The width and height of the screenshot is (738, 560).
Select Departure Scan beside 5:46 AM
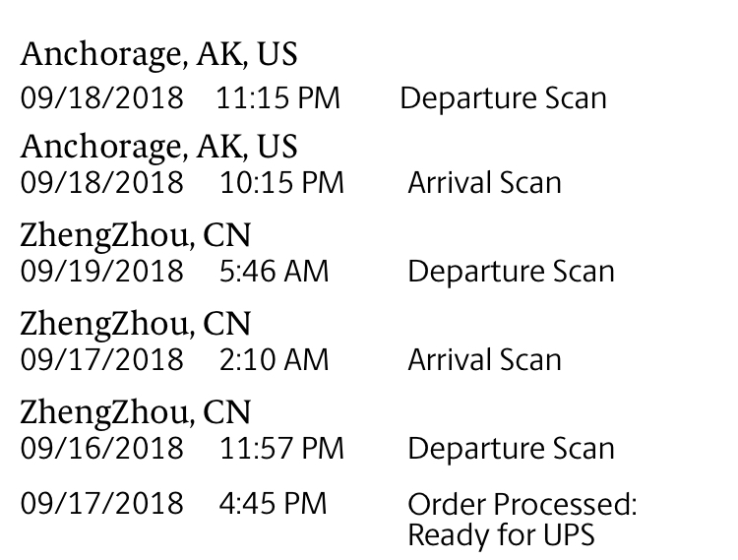511,272
